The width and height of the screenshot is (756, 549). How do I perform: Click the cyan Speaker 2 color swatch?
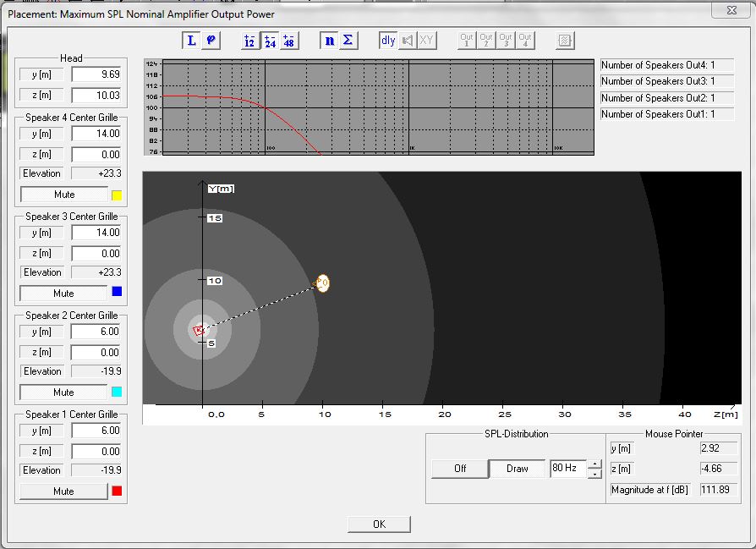tap(117, 392)
